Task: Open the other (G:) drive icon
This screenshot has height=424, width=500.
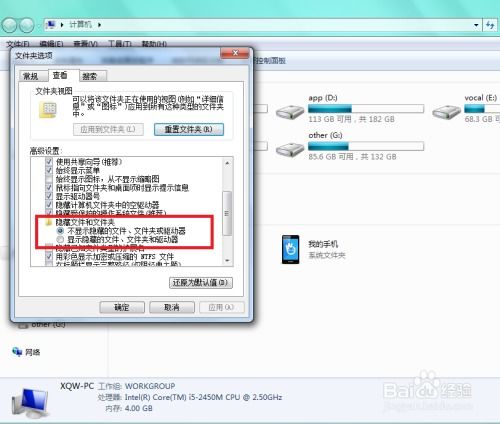Action: [x=290, y=149]
